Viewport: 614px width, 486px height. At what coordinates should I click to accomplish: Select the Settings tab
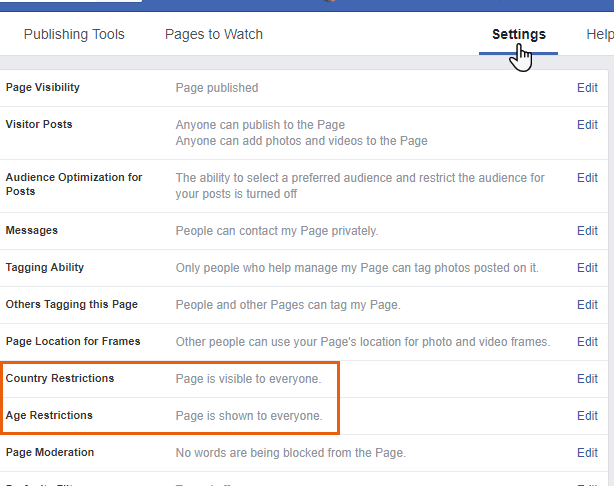point(518,34)
